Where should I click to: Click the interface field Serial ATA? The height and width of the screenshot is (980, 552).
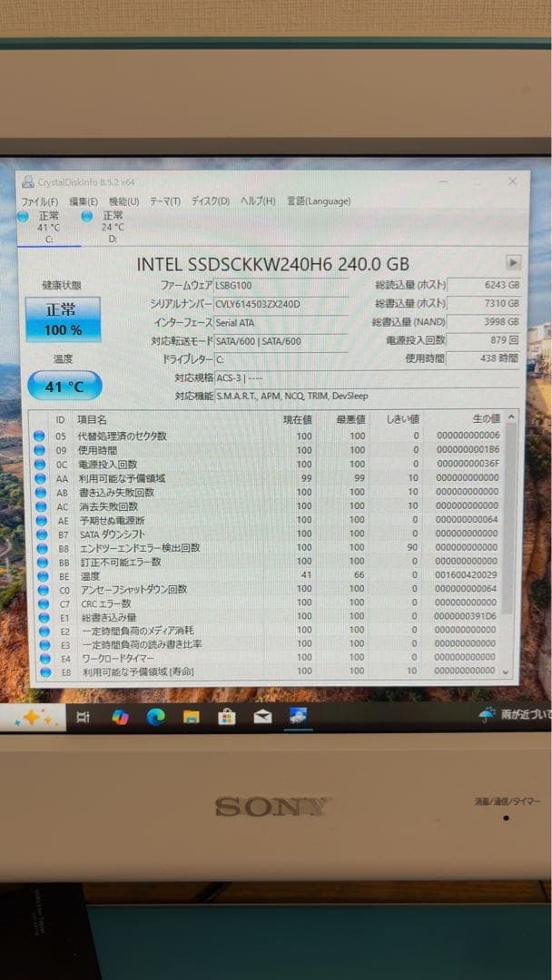click(281, 322)
